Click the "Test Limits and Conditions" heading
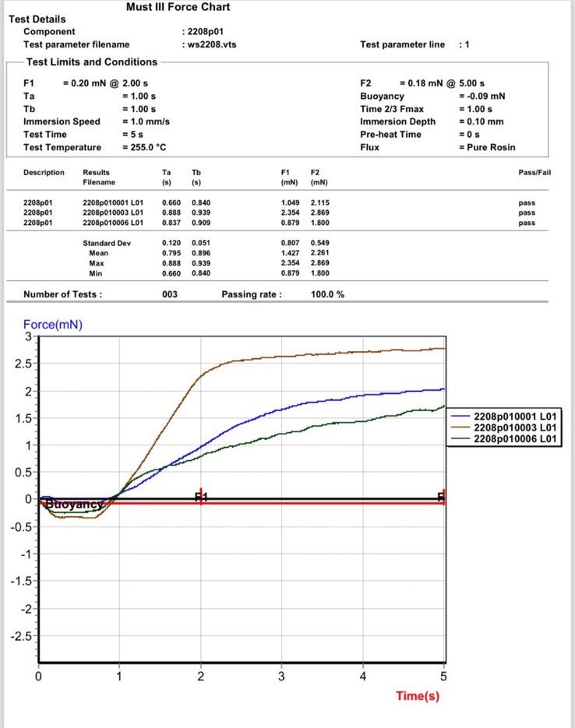 [92, 62]
